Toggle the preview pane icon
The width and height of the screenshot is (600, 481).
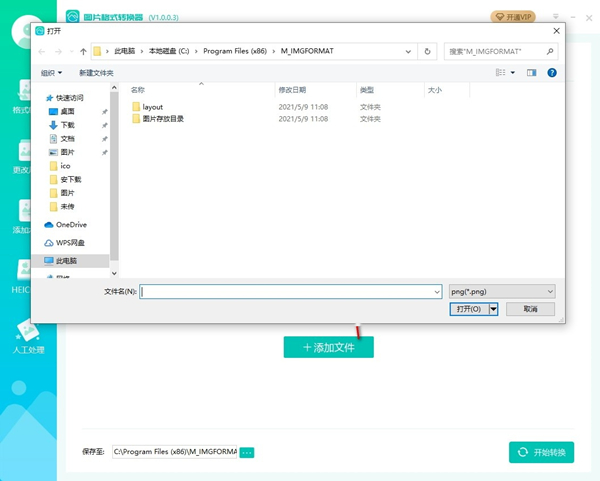[x=532, y=73]
